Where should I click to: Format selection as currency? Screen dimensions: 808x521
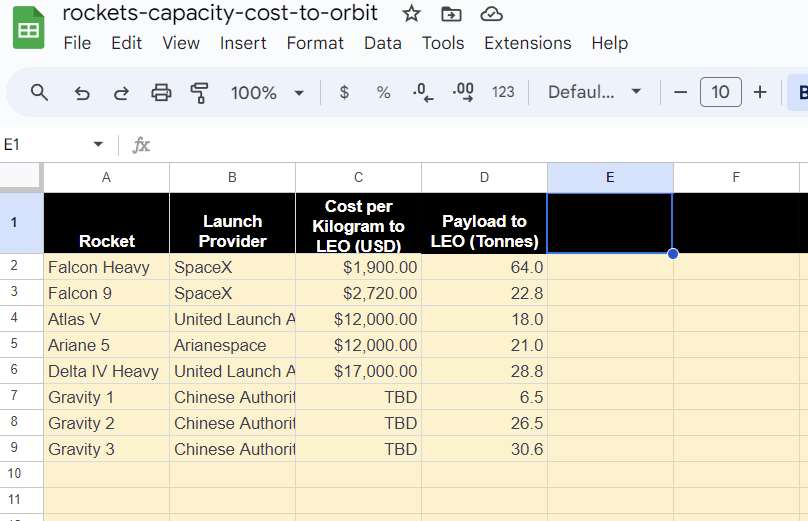click(x=344, y=92)
